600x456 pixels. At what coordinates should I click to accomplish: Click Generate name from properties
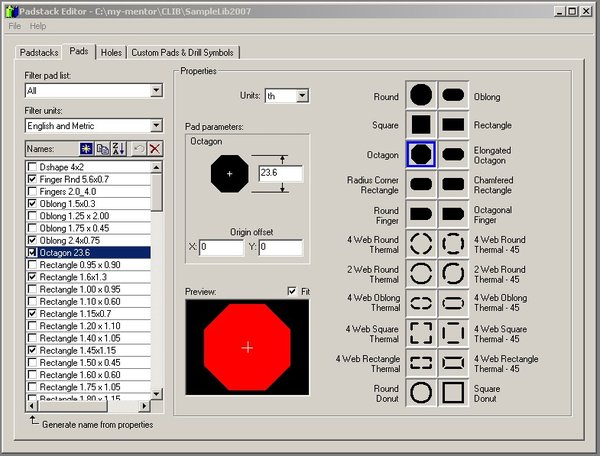click(97, 425)
